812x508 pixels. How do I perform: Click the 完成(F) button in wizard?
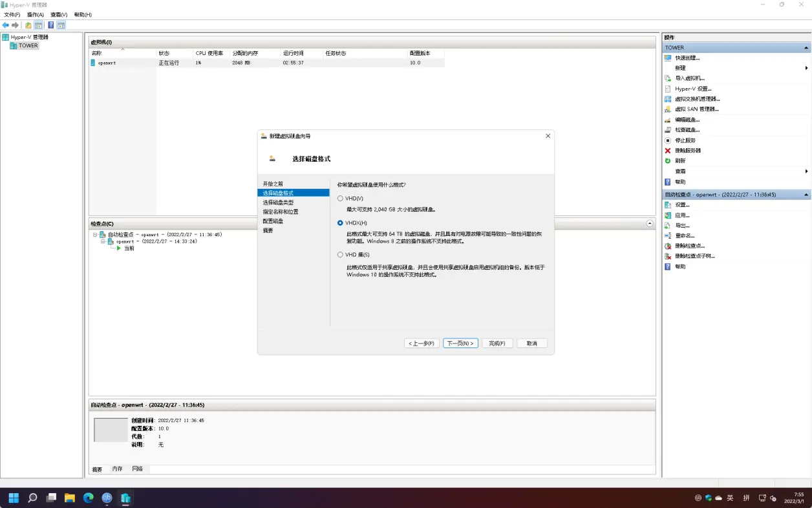[x=497, y=344]
